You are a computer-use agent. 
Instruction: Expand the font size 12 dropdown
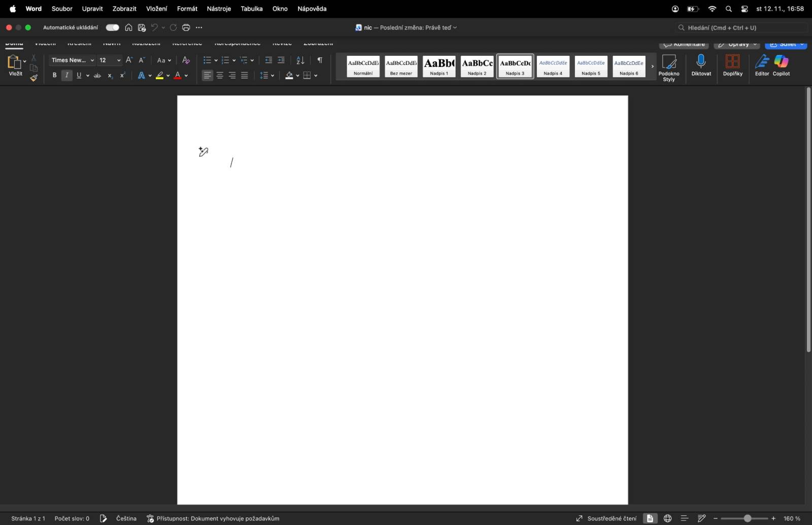(x=119, y=60)
